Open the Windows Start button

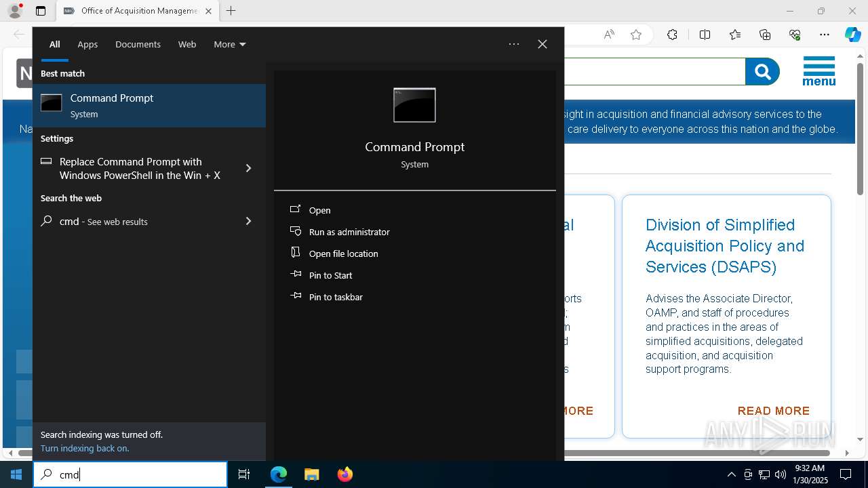(x=16, y=474)
